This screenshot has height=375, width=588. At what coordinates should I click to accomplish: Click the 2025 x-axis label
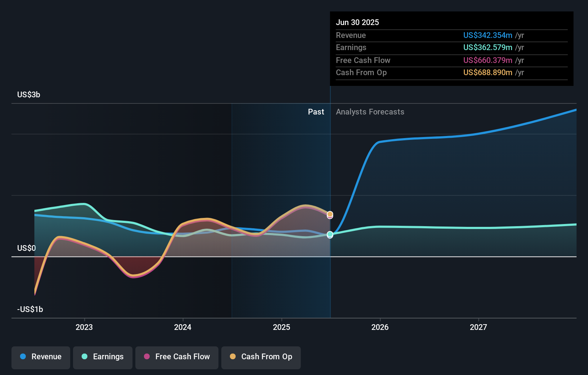[281, 327]
